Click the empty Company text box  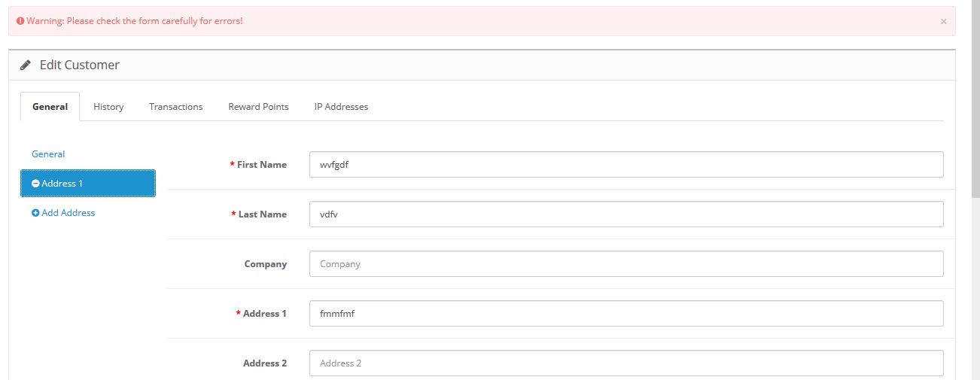point(626,264)
